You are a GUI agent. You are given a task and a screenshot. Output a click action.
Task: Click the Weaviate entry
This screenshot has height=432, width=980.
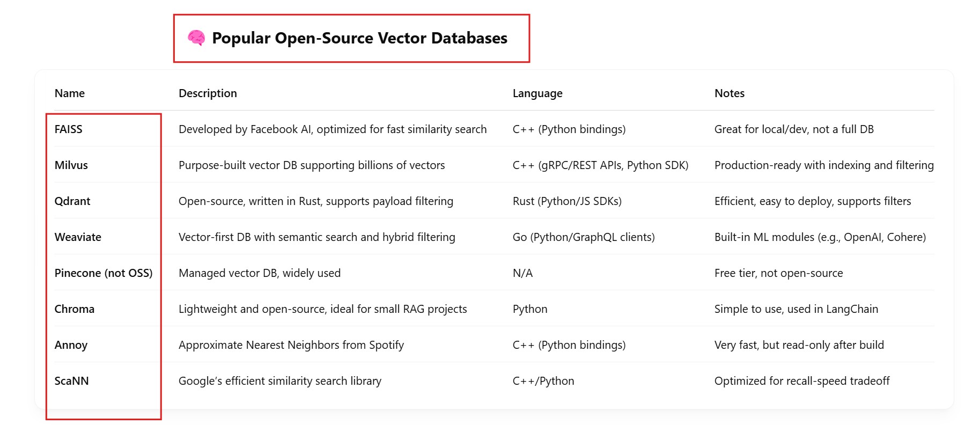click(x=78, y=237)
